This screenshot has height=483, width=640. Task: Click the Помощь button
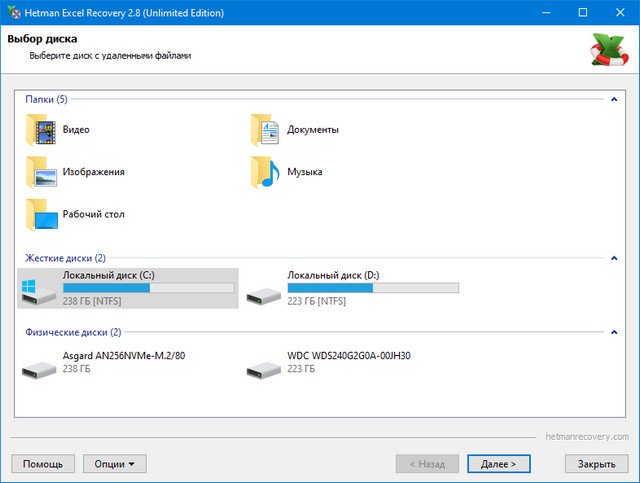click(x=43, y=464)
